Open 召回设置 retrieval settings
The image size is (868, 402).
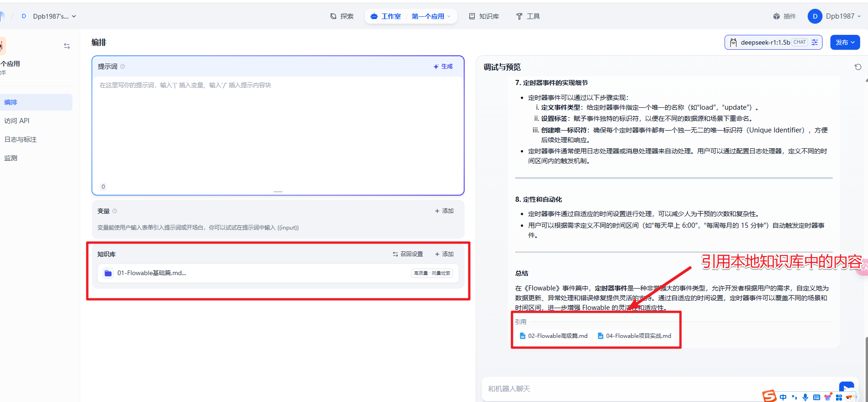click(408, 254)
